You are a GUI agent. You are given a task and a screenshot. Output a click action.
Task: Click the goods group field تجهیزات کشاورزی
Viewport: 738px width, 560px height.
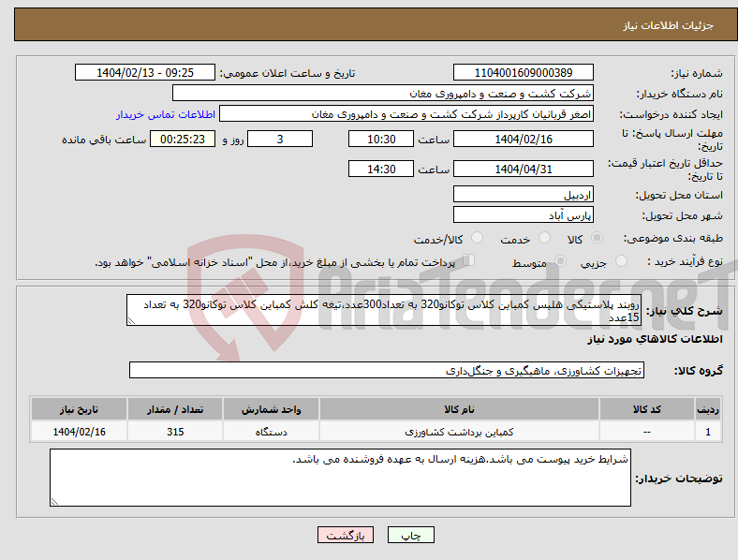click(x=387, y=370)
